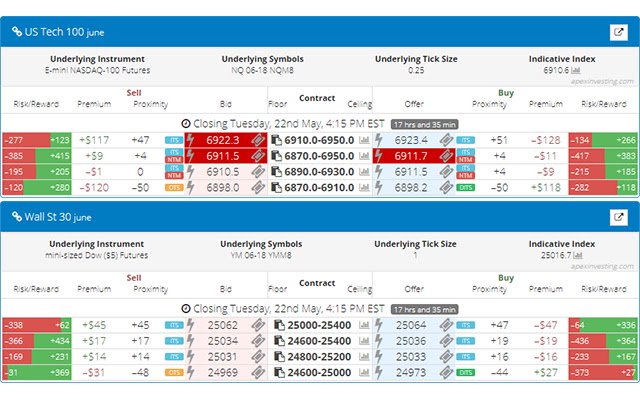The height and width of the screenshot is (400, 640).
Task: Click buy premium value +$118
Action: click(546, 188)
